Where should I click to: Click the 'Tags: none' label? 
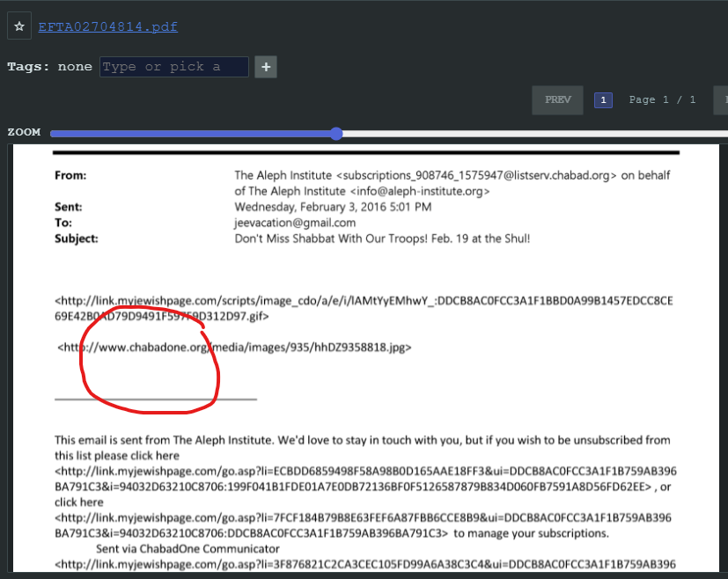(49, 67)
